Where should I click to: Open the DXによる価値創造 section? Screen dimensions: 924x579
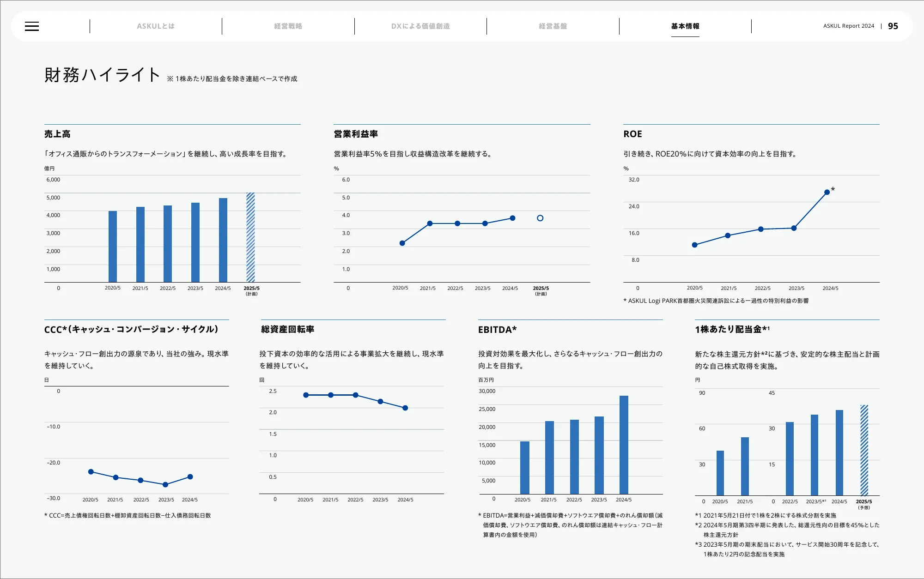420,26
